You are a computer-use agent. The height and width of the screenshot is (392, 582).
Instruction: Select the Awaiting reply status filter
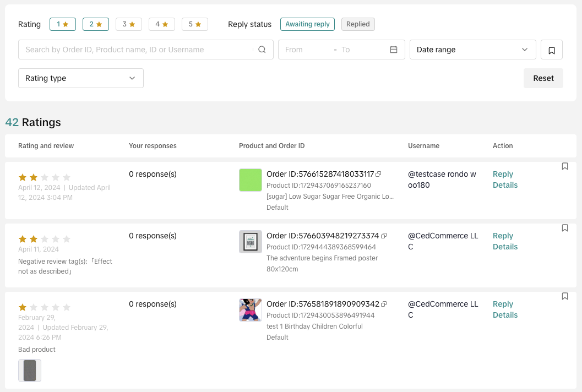click(x=307, y=24)
